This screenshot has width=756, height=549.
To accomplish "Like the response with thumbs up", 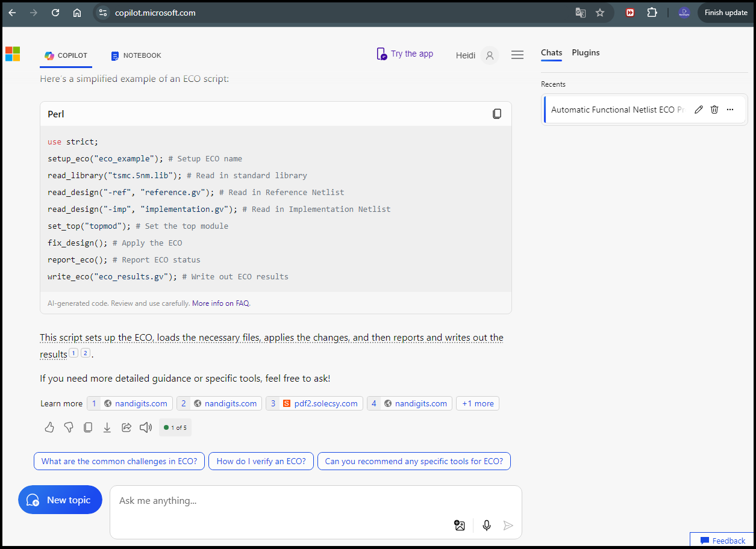I will [49, 427].
